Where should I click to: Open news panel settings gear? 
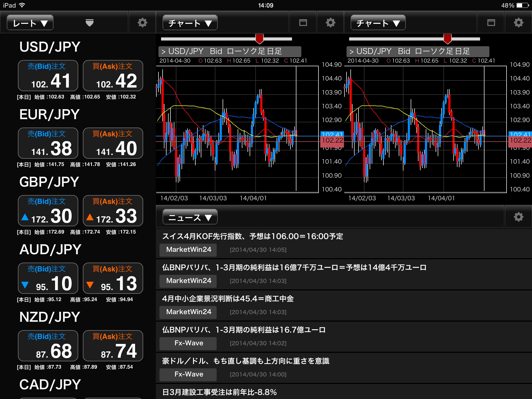pyautogui.click(x=518, y=217)
